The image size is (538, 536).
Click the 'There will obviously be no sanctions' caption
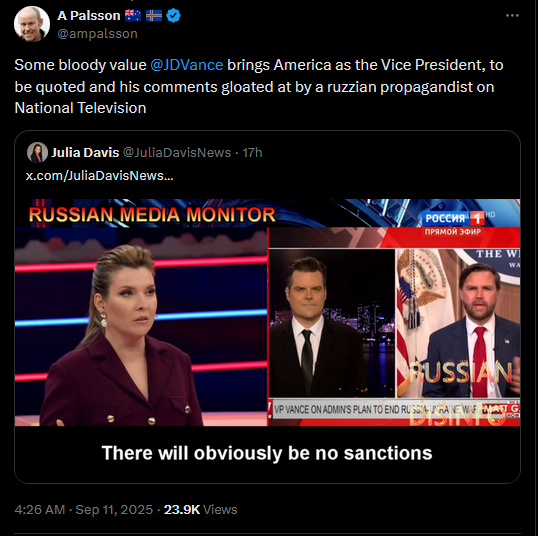pyautogui.click(x=267, y=453)
